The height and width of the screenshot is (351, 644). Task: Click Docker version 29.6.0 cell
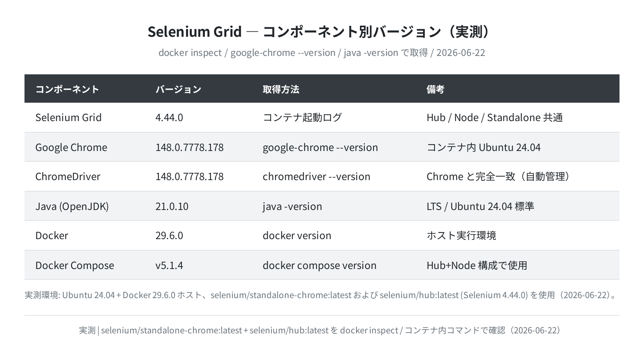point(169,235)
